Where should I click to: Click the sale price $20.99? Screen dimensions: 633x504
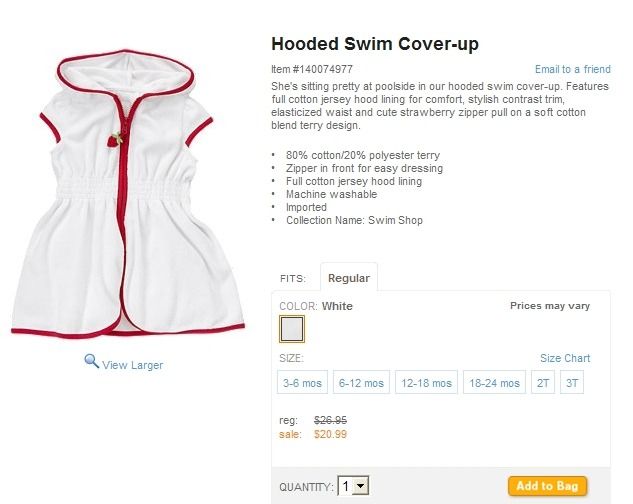point(330,435)
